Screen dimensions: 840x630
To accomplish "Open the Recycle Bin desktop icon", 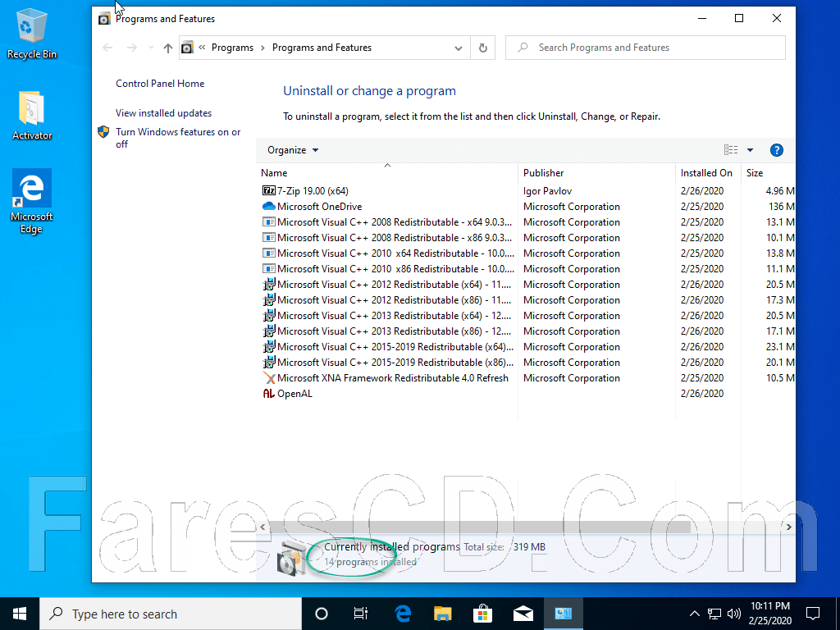I will [32, 34].
